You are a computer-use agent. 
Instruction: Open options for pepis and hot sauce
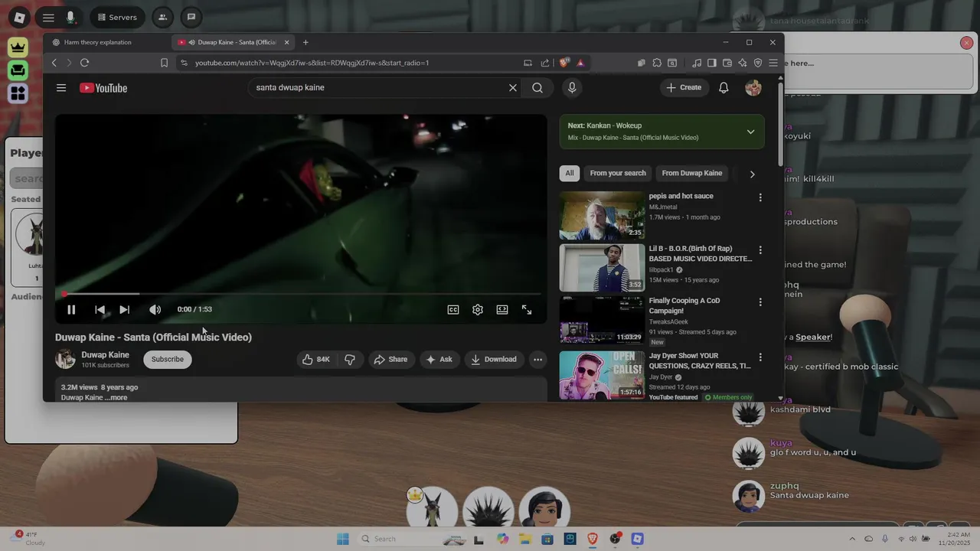[760, 197]
